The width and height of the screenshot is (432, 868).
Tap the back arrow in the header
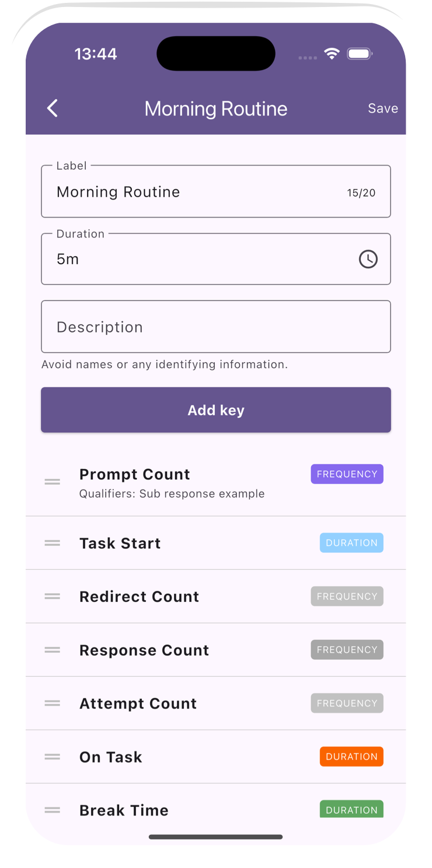click(x=52, y=108)
